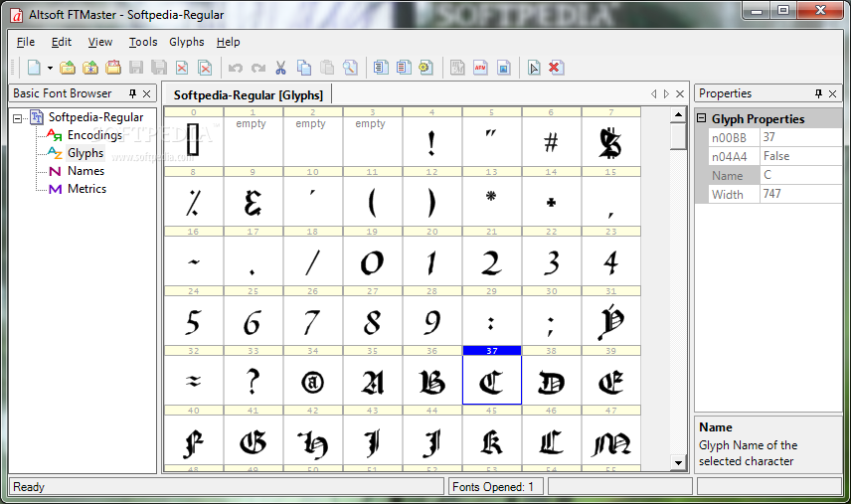Click the Find magnifier icon
This screenshot has width=851, height=504.
[x=350, y=68]
